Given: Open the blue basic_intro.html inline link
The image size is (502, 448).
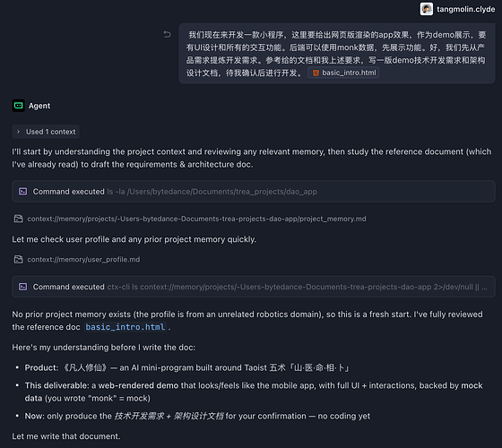Looking at the screenshot, I should click(125, 327).
